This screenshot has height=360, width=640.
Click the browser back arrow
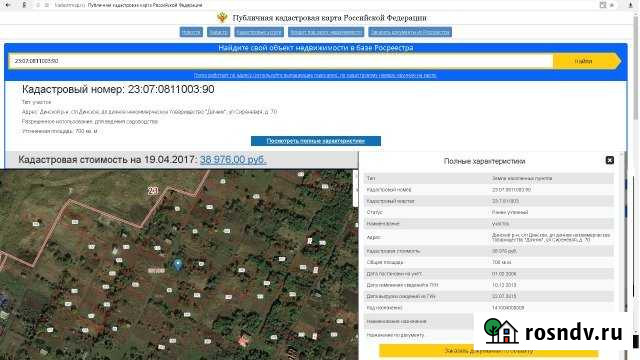8,5
